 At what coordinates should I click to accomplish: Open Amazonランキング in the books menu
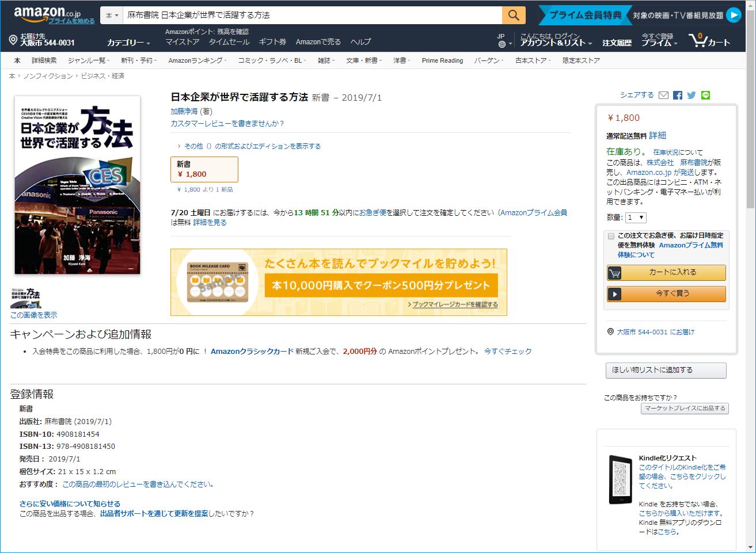196,60
